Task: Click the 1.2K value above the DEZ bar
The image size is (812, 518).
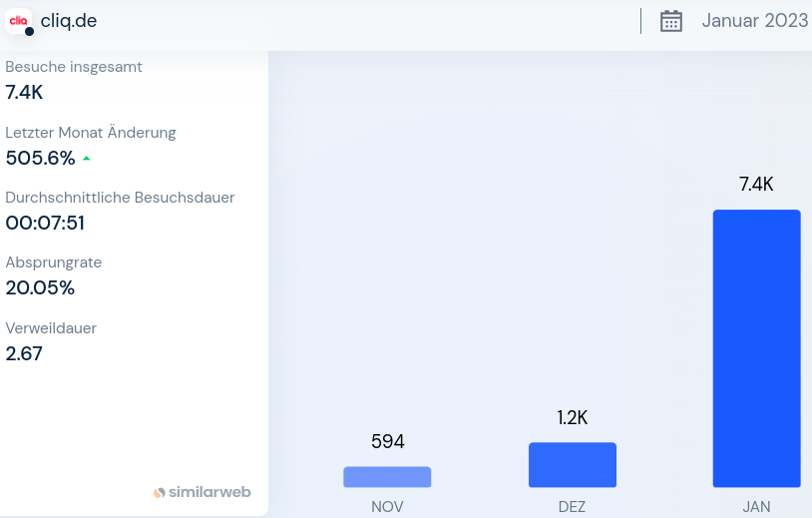Action: (572, 418)
